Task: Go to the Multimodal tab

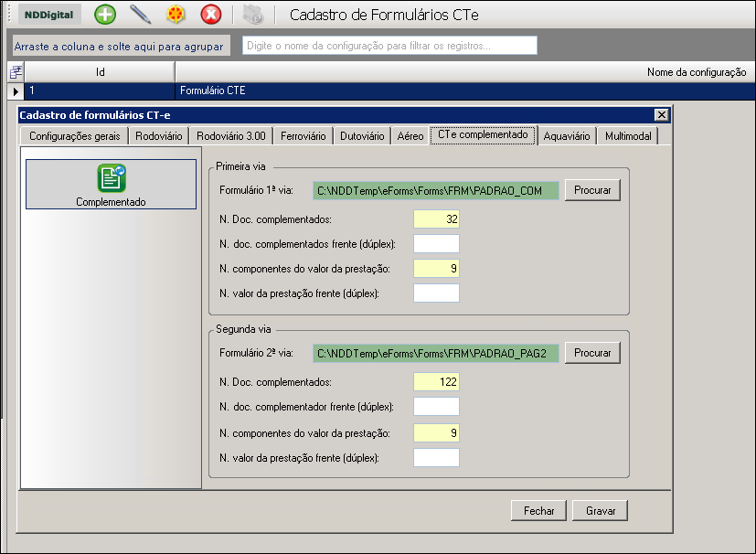Action: point(628,136)
